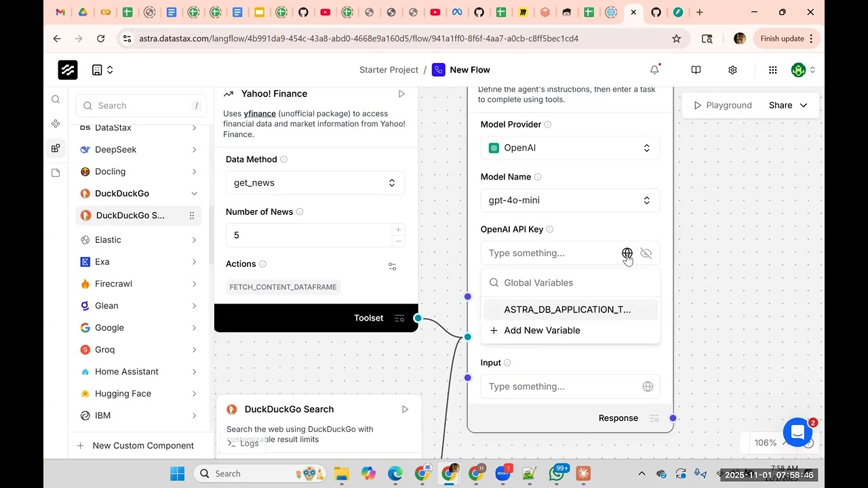Open the yfinance link
Screen dimensions: 868x488
(x=260, y=114)
